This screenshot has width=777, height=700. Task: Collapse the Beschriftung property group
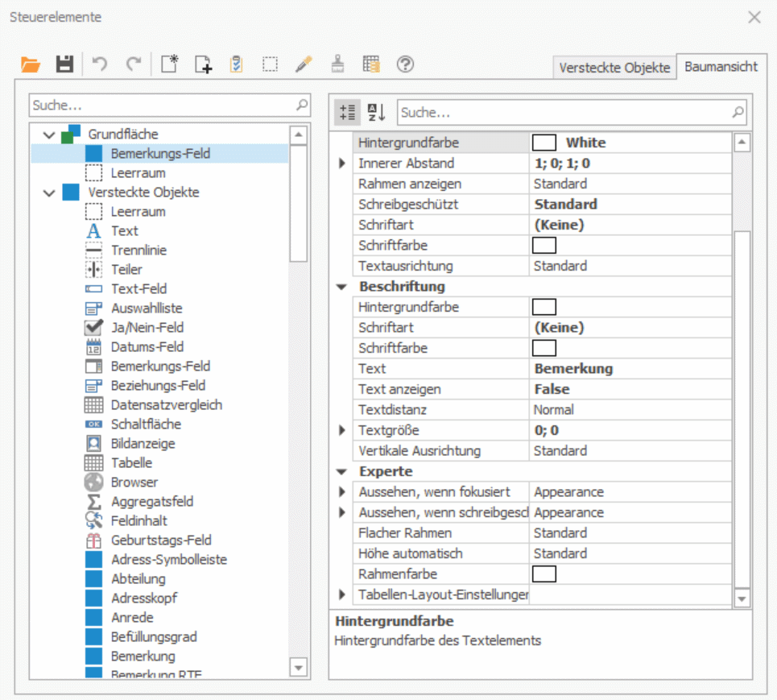[x=341, y=287]
